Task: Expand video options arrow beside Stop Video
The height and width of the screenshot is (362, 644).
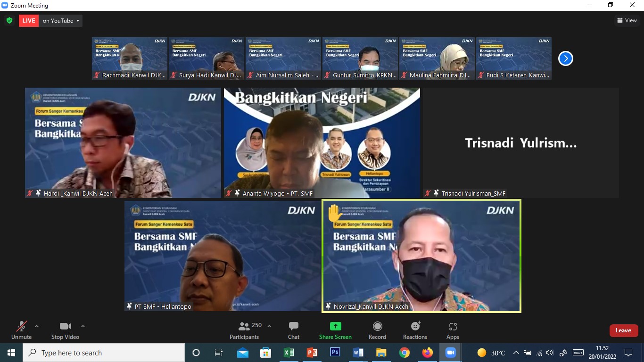Action: [x=83, y=326]
